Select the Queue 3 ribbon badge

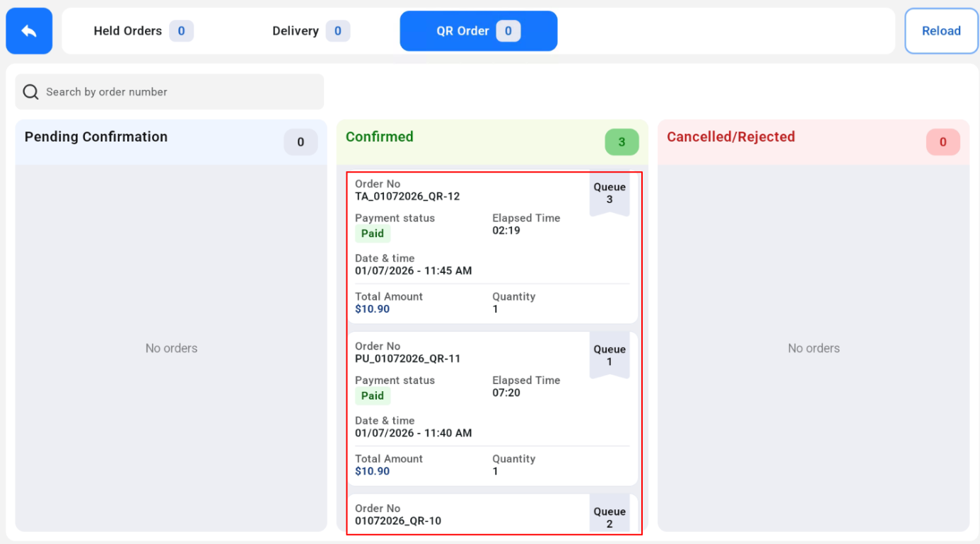[609, 193]
